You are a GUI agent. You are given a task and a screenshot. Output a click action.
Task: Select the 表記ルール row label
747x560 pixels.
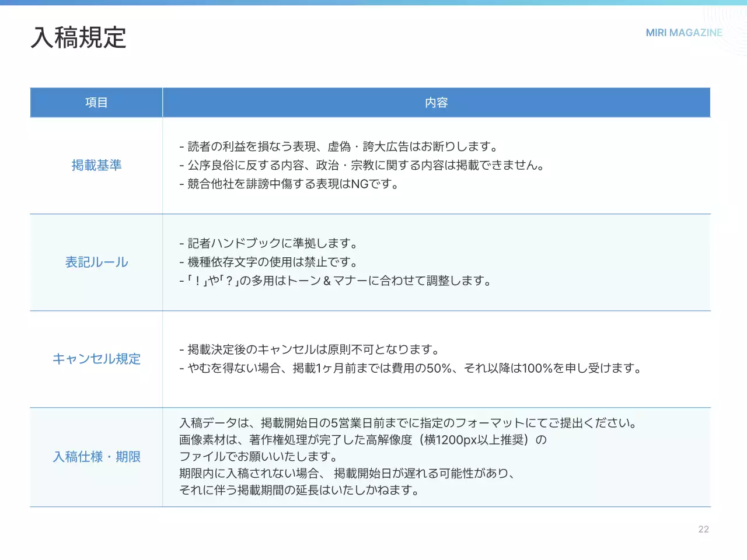pos(96,262)
